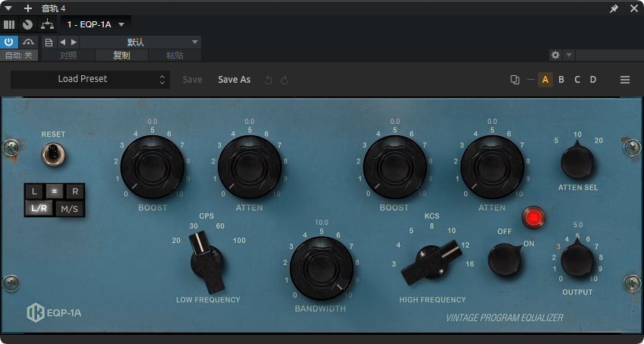Select preset slot D

593,80
